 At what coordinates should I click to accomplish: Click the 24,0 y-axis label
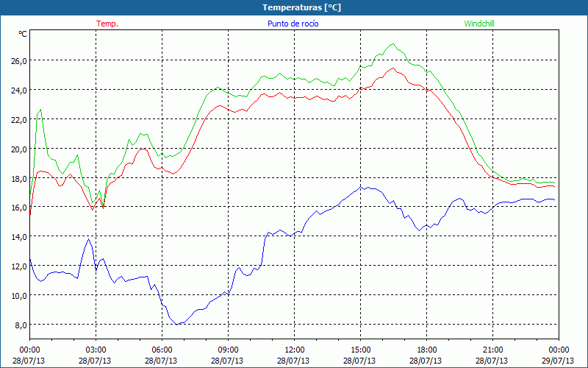coord(19,90)
